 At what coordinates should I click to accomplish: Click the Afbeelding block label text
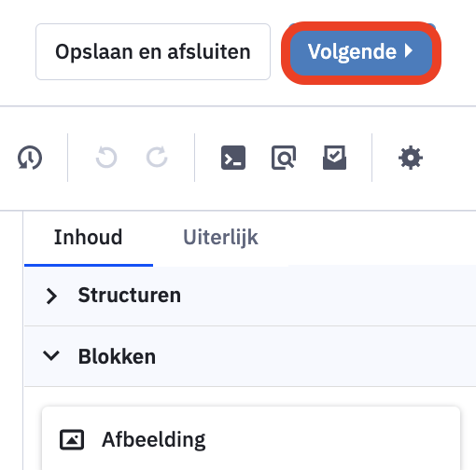pyautogui.click(x=154, y=439)
